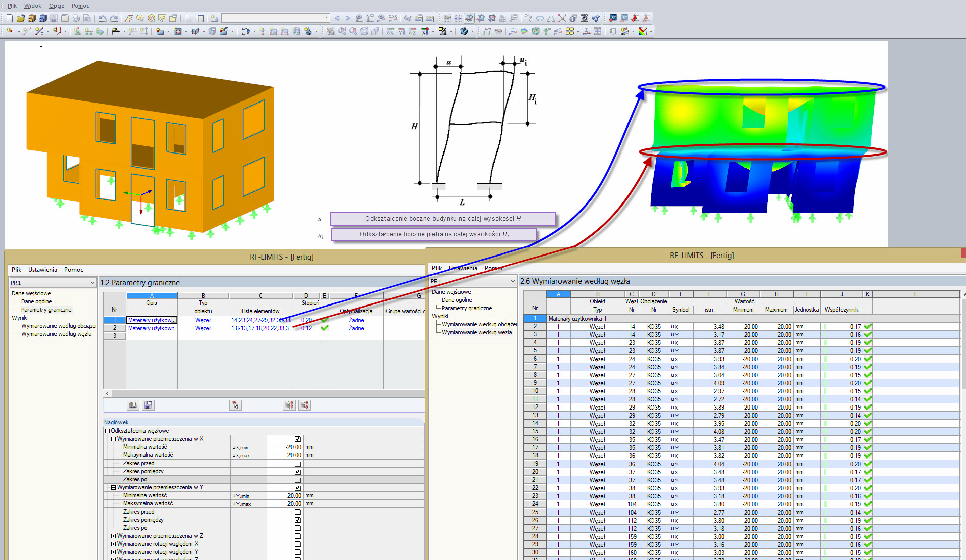Select 'Parametry graniczne' in left RF-LIMITS tree

pos(46,310)
